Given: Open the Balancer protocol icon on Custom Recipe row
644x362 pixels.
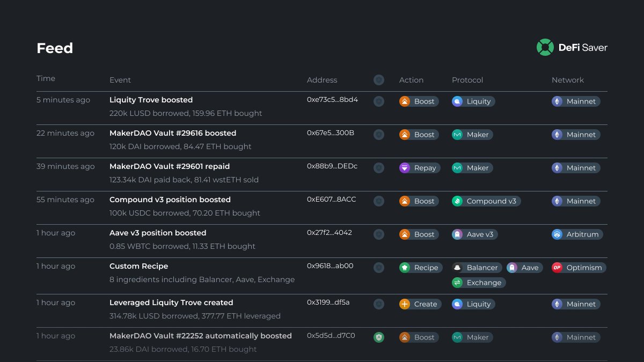Looking at the screenshot, I should click(x=457, y=268).
